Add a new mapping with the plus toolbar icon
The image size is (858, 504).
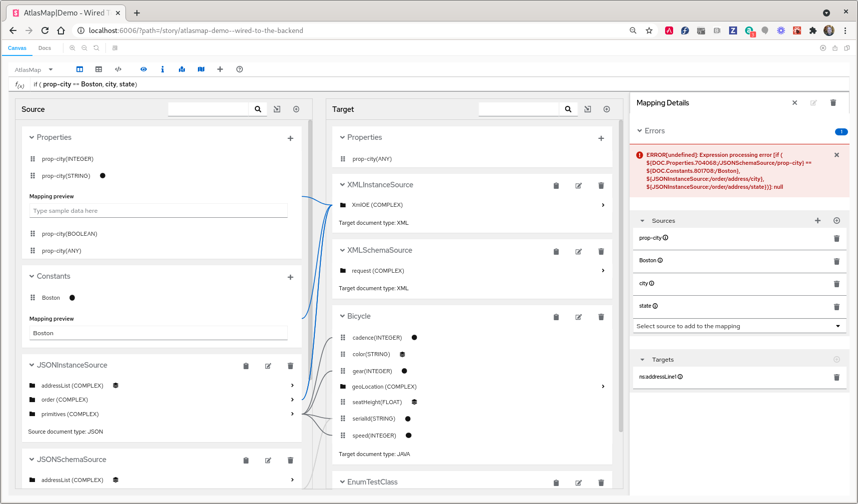[220, 69]
